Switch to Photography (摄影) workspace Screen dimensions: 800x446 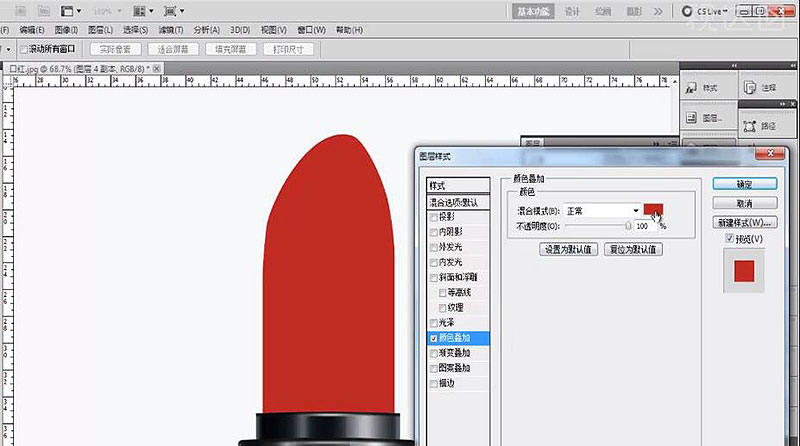point(634,11)
